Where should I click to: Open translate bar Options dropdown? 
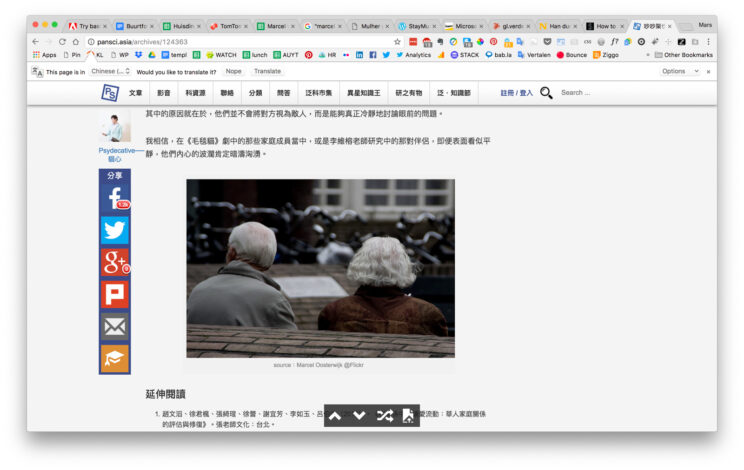coord(677,71)
